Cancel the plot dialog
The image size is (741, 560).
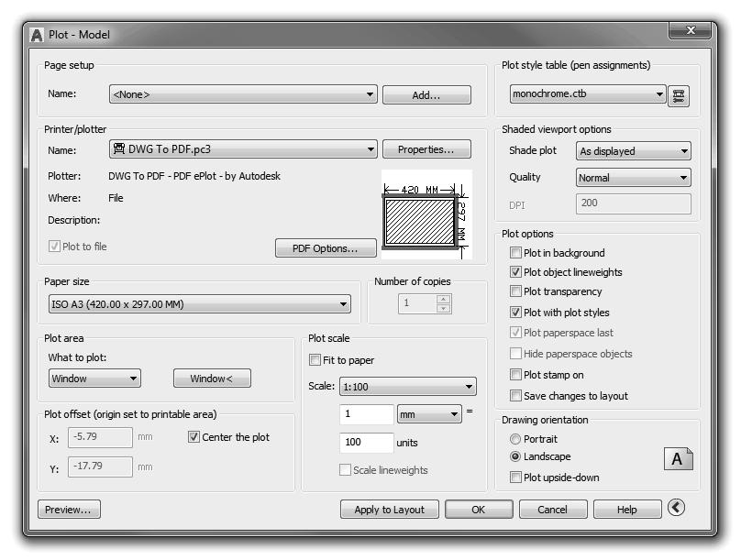(x=553, y=510)
